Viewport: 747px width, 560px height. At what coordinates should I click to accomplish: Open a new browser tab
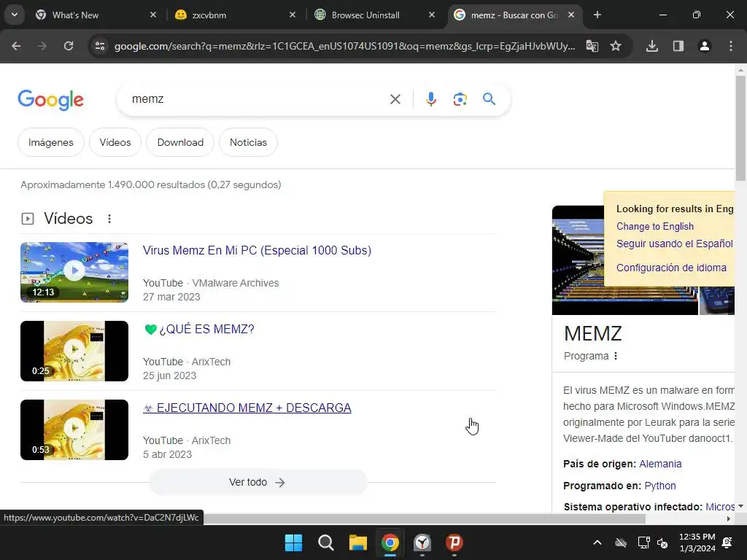[x=597, y=15]
